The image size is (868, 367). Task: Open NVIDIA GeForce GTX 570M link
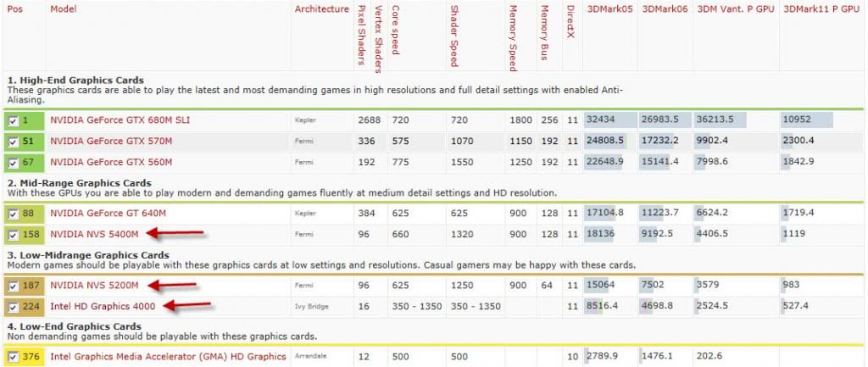pyautogui.click(x=111, y=142)
